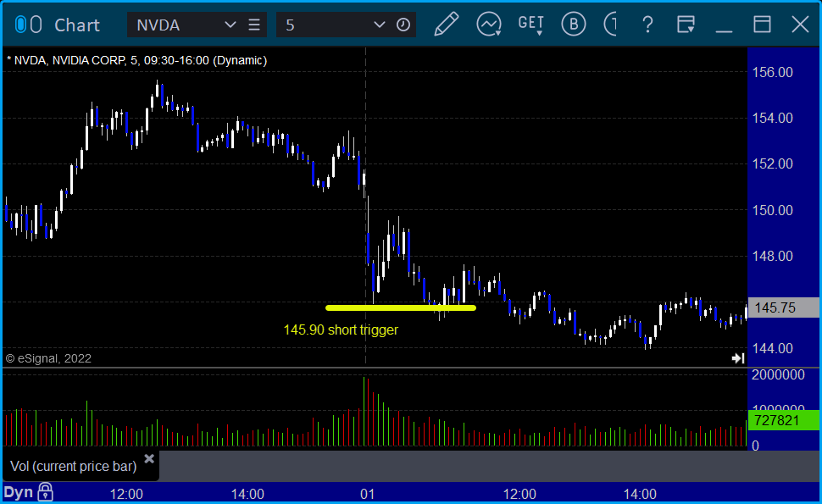The image size is (822, 504).
Task: Close the Vol (current price bar) study
Action: [x=149, y=459]
